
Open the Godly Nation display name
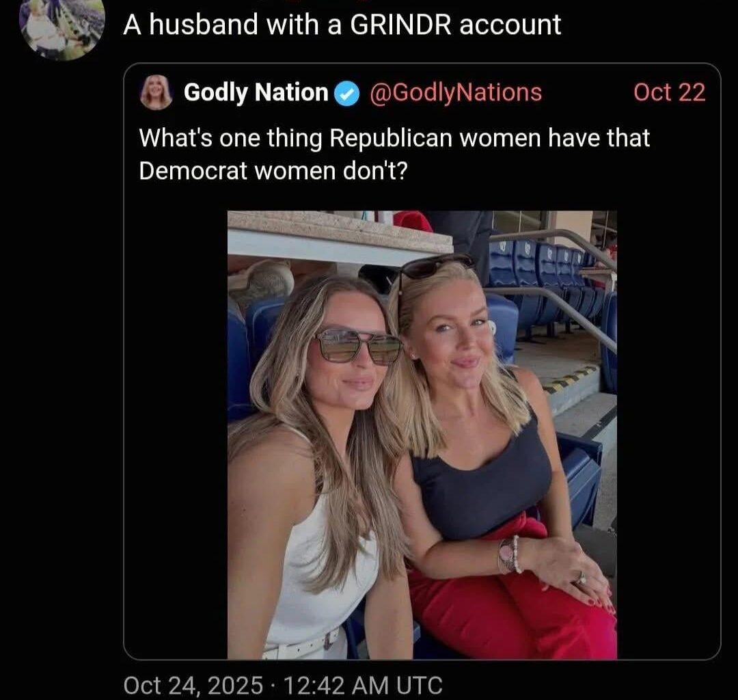coord(256,92)
